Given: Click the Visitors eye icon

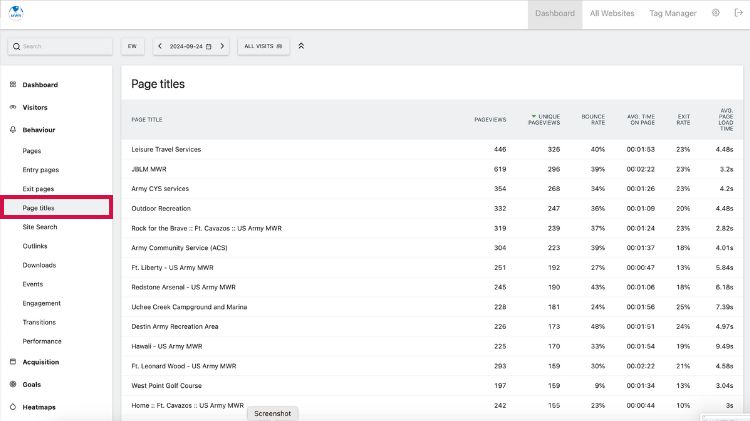Looking at the screenshot, I should [x=13, y=107].
